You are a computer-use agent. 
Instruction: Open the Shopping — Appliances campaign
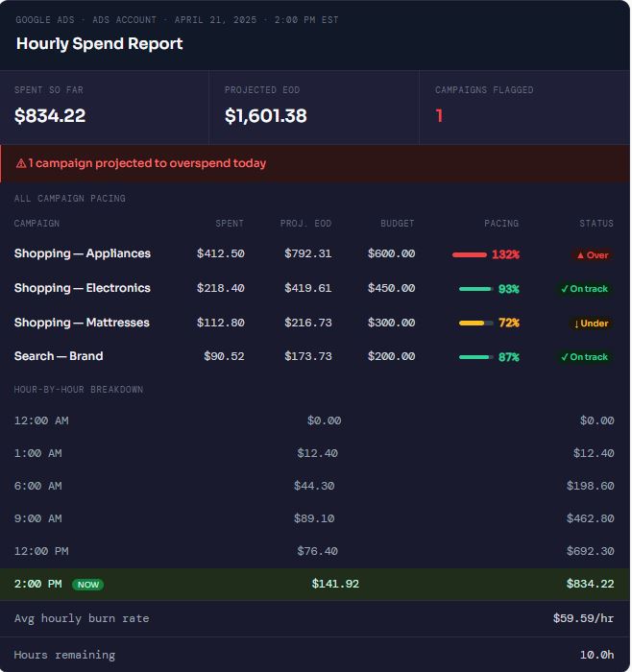(83, 253)
